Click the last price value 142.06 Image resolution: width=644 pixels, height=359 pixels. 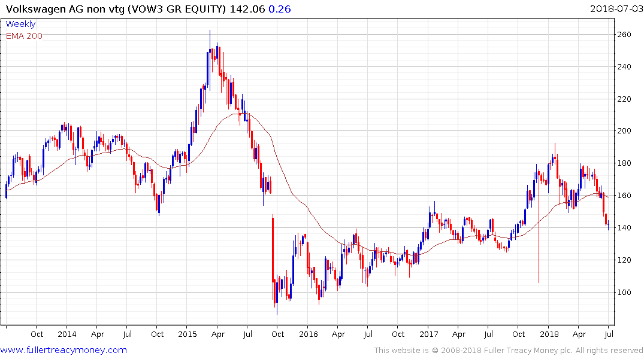pos(247,9)
